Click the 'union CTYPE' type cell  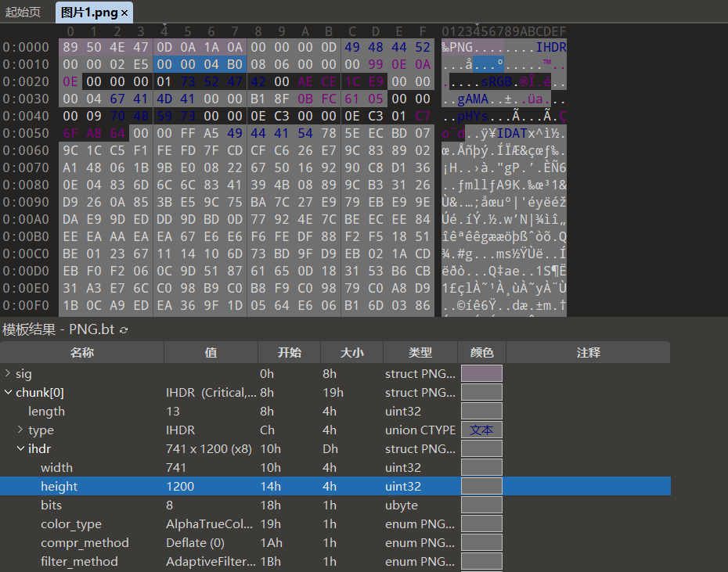pos(420,430)
